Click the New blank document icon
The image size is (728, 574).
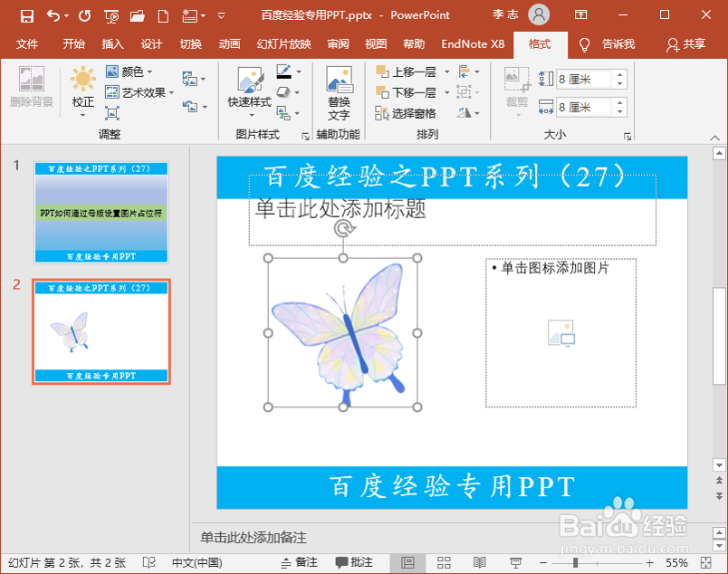(x=163, y=16)
